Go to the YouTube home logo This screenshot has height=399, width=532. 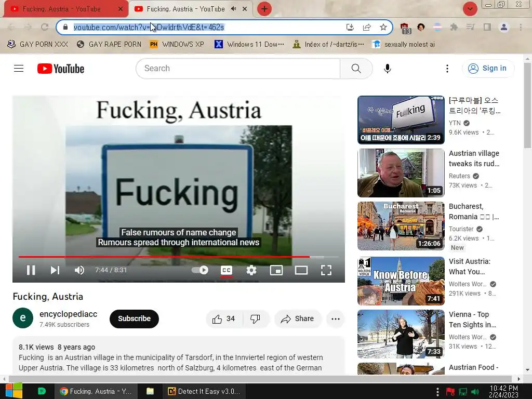pyautogui.click(x=61, y=69)
